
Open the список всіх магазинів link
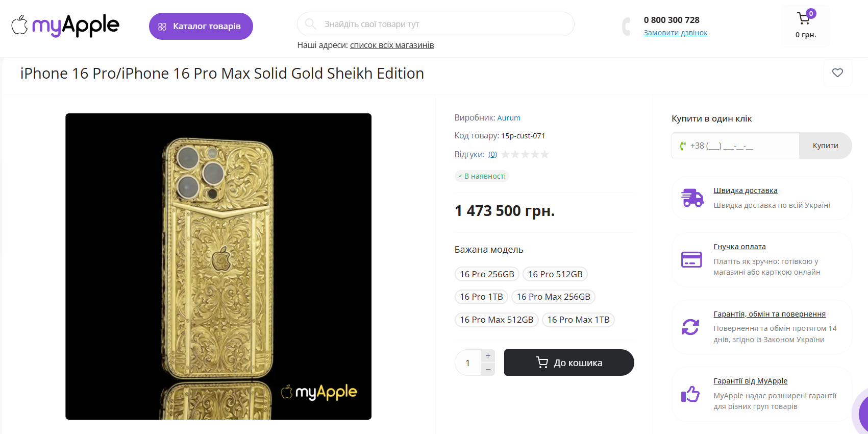click(392, 45)
